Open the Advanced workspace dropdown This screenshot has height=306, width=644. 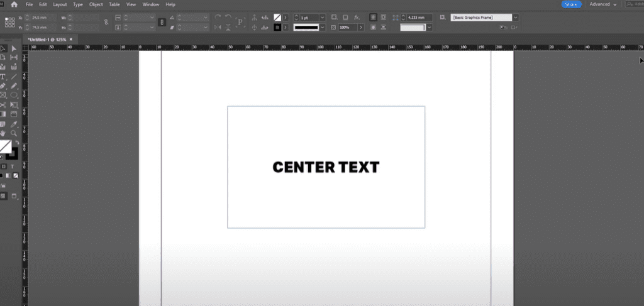click(603, 4)
